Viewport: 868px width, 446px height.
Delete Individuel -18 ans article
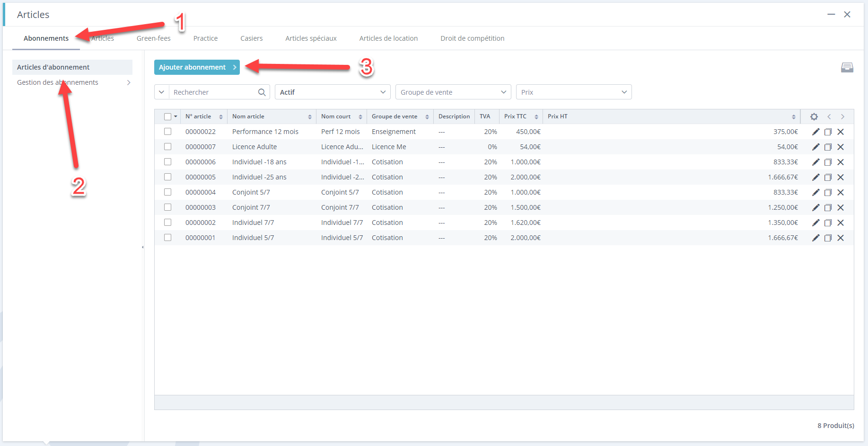click(841, 162)
